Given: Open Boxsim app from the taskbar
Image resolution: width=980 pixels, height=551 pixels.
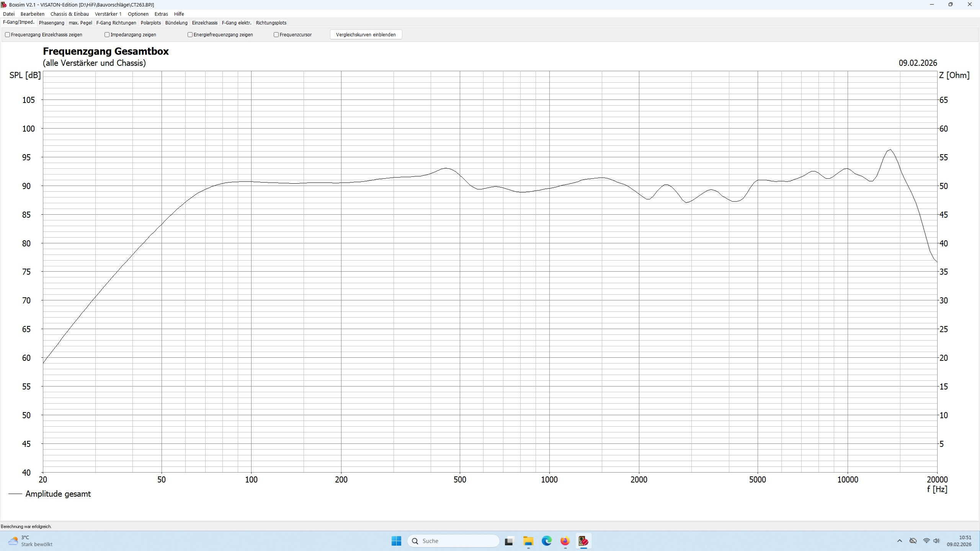Looking at the screenshot, I should pos(583,541).
